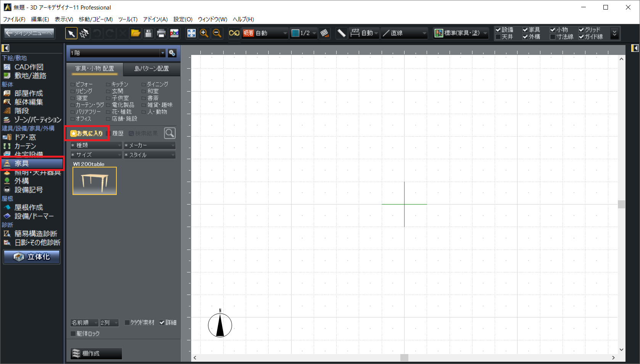Enable the 天井 checkbox
The width and height of the screenshot is (640, 364).
[x=498, y=37]
